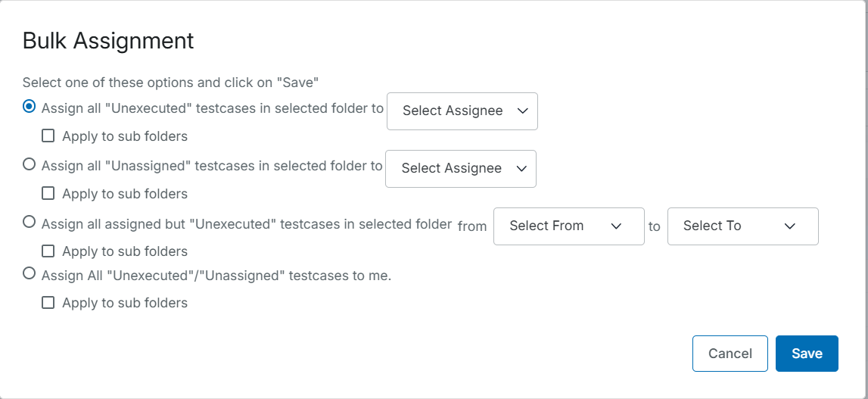Viewport: 868px width, 399px height.
Task: Click the chevron arrow in the second Select Assignee box
Action: pyautogui.click(x=521, y=168)
